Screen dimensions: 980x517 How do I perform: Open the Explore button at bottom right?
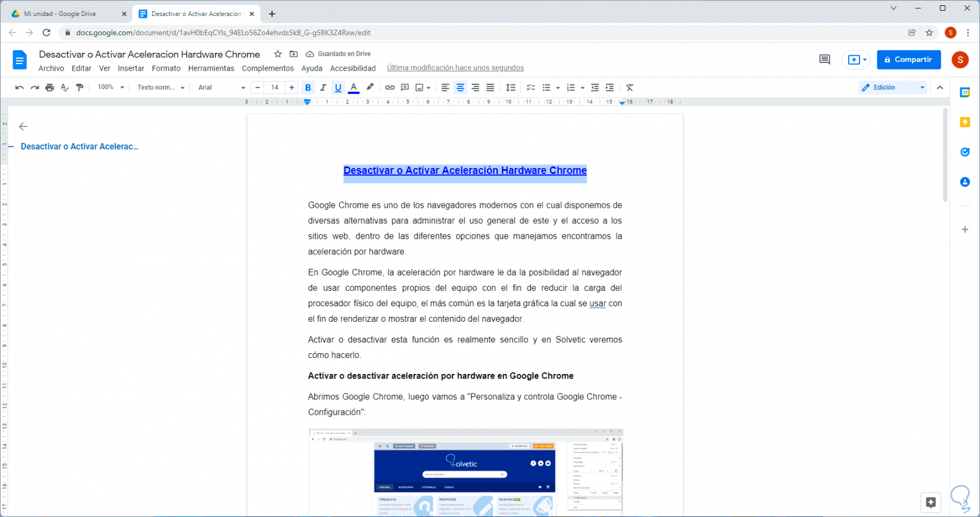click(931, 502)
